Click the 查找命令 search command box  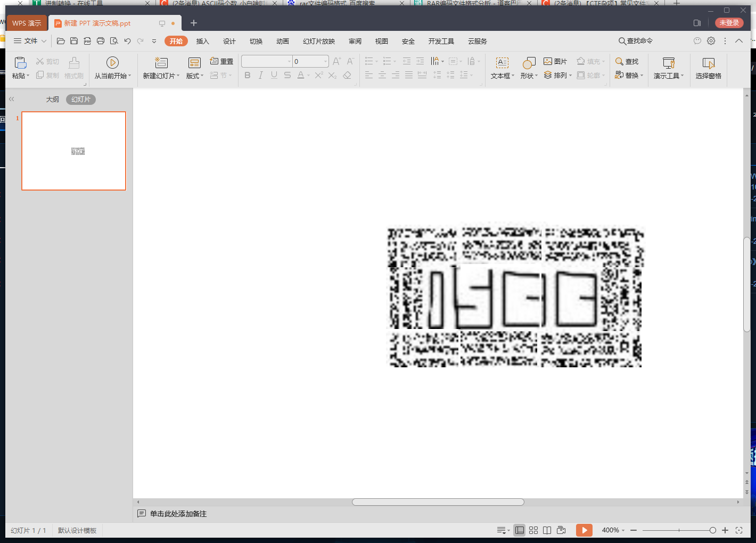[x=636, y=41]
